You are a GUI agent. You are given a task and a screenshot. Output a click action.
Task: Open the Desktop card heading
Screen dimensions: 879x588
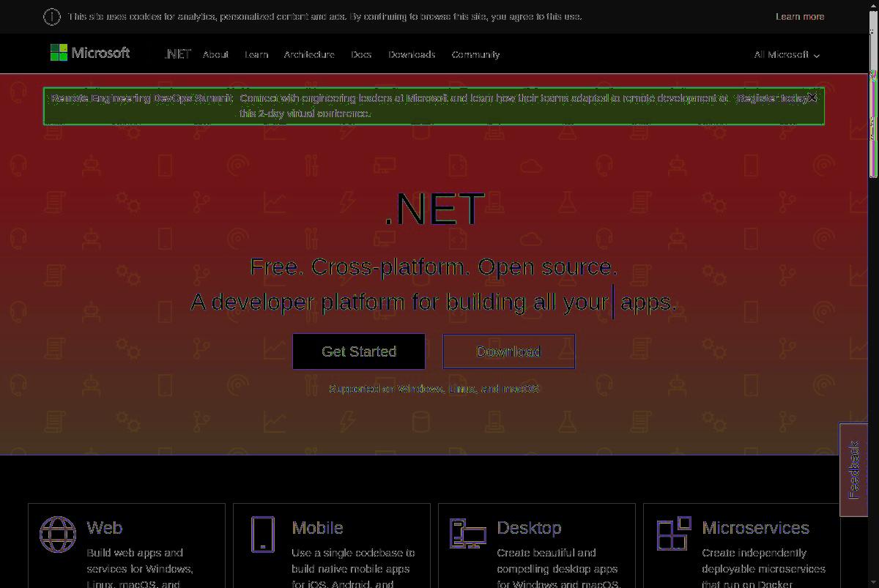pyautogui.click(x=529, y=528)
